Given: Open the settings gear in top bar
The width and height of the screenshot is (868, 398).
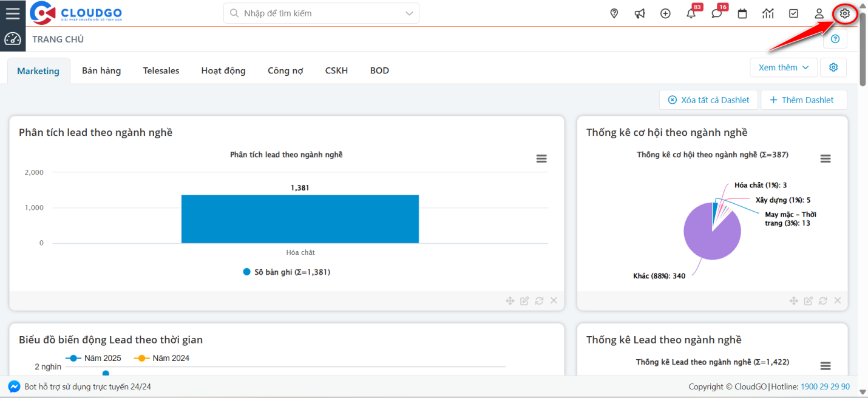Looking at the screenshot, I should pyautogui.click(x=844, y=13).
